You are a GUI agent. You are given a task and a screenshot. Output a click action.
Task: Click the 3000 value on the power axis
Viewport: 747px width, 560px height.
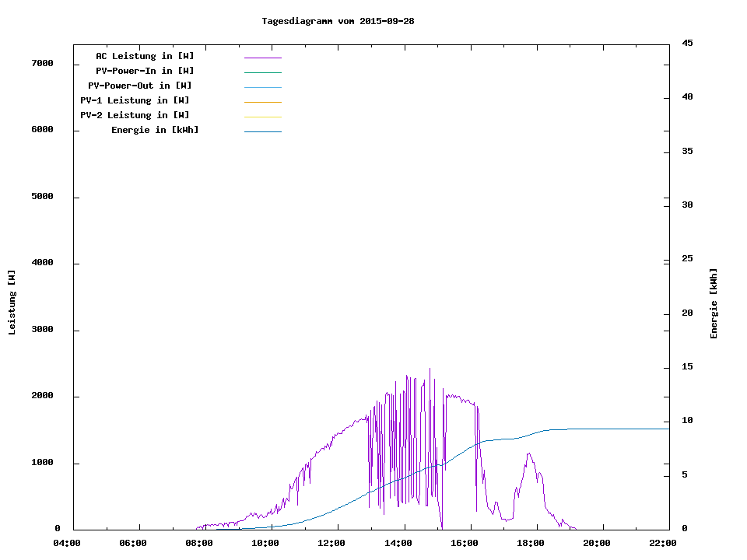43,330
